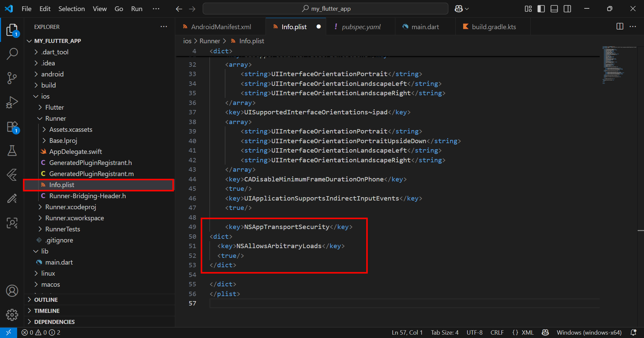Open the File menu
The height and width of the screenshot is (338, 644).
pos(27,9)
